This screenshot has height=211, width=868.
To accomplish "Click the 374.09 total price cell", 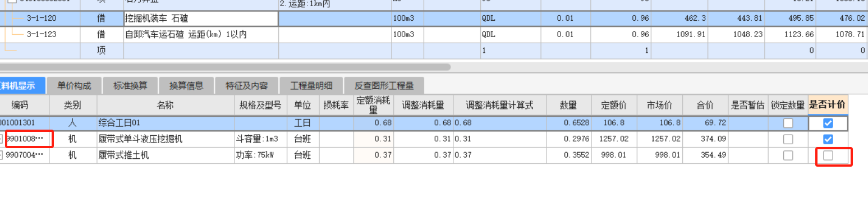I will [705, 139].
